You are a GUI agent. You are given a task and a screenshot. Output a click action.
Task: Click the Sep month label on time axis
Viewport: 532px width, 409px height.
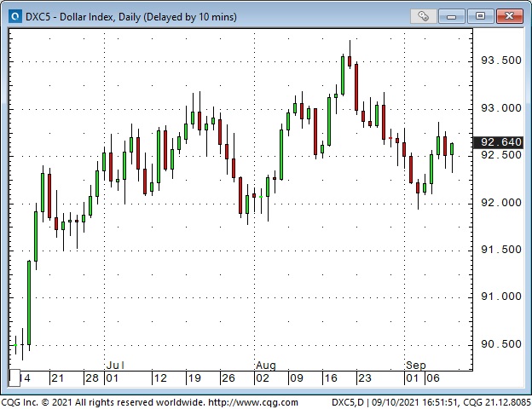pos(416,366)
